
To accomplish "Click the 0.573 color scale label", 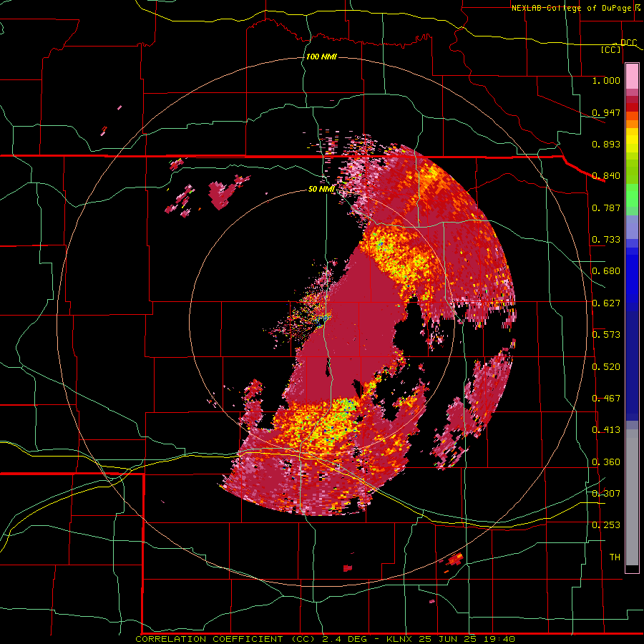I will 606,335.
